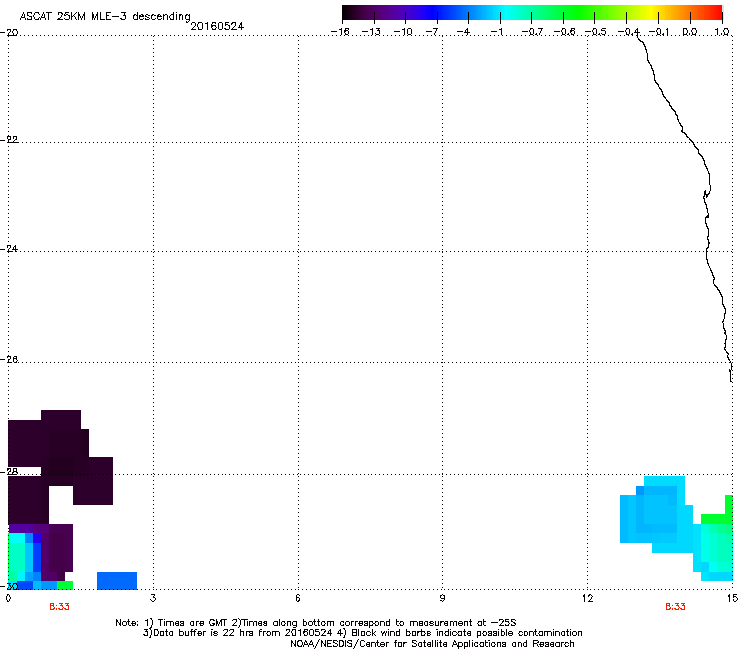
Task: Click the longitude 6 axis label
Action: pos(298,598)
